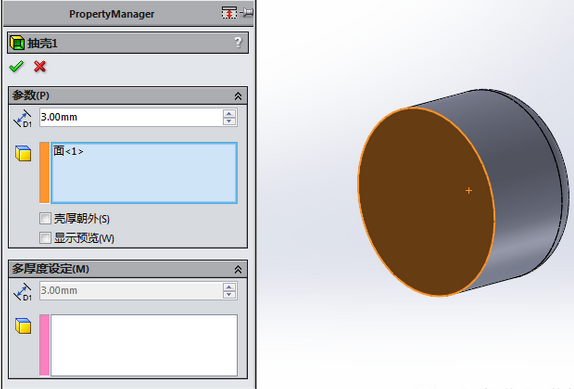
Task: Click the yellow cube faces-to-remove icon
Action: point(23,153)
